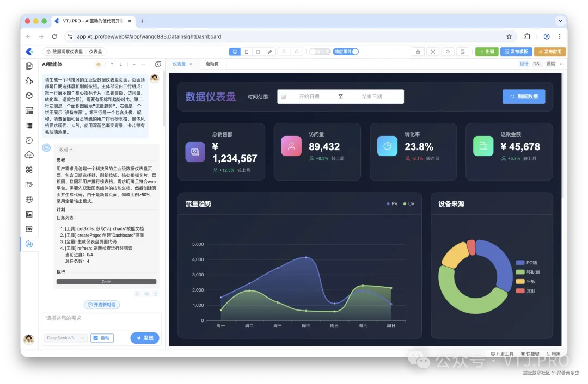Screen dimensions: 588x384
Task: Click the PV legend swatch on the 流量趋势 chart
Action: click(387, 203)
